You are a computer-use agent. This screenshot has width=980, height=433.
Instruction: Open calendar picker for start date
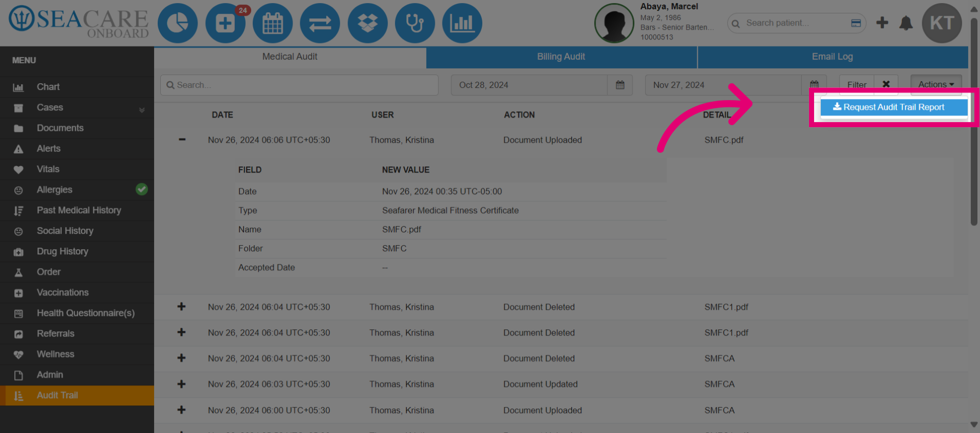coord(620,85)
